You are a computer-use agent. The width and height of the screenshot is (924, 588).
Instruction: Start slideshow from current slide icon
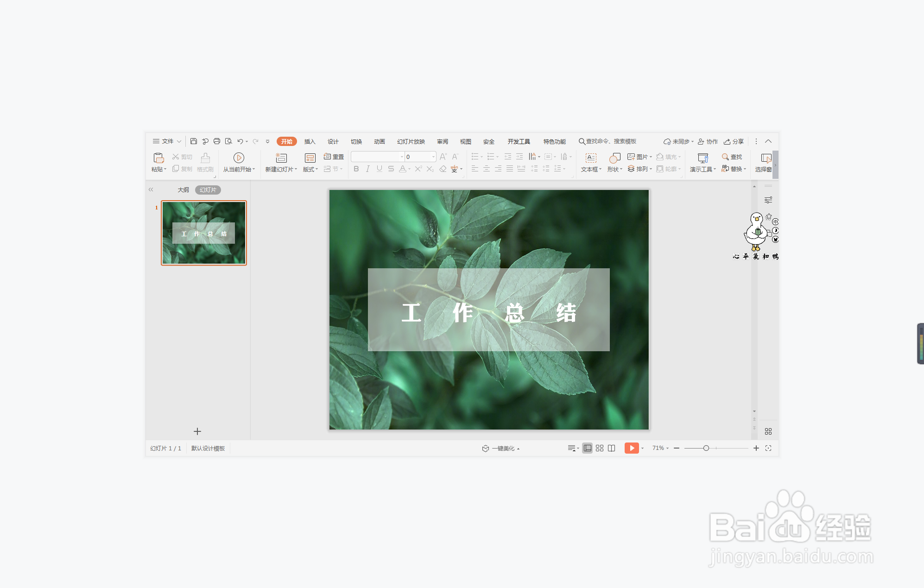tap(239, 158)
